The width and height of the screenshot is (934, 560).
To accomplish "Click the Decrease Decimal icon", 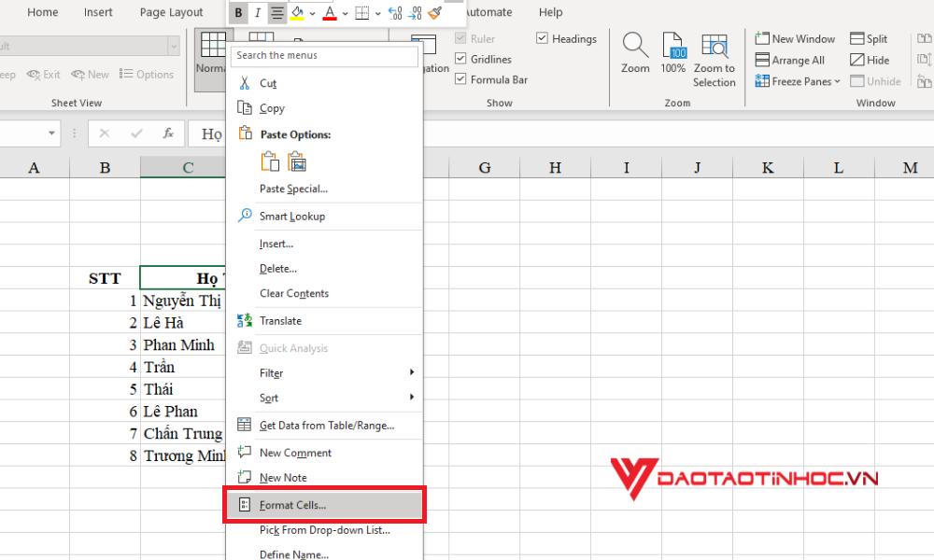I will point(414,12).
